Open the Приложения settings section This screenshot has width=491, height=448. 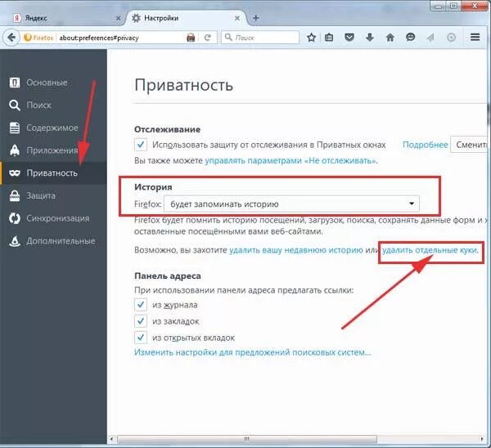tap(53, 150)
